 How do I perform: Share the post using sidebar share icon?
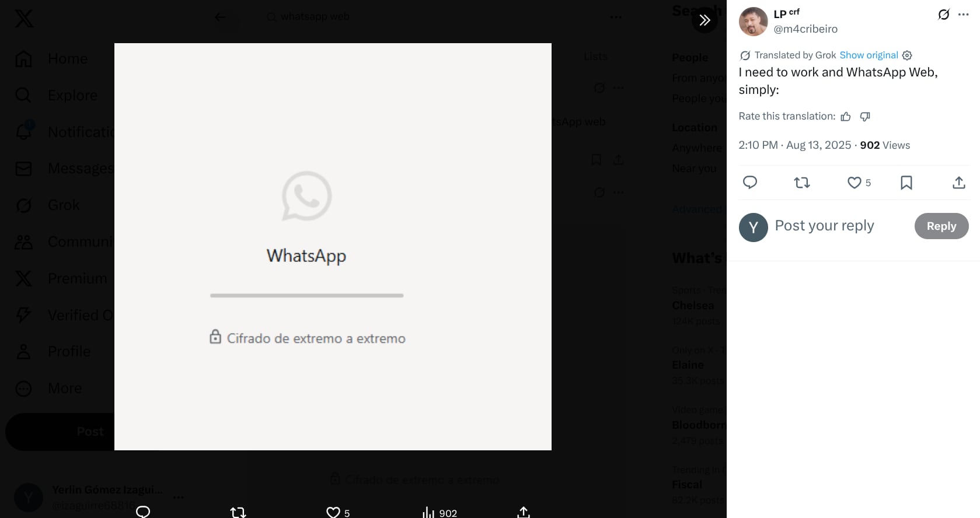point(958,183)
